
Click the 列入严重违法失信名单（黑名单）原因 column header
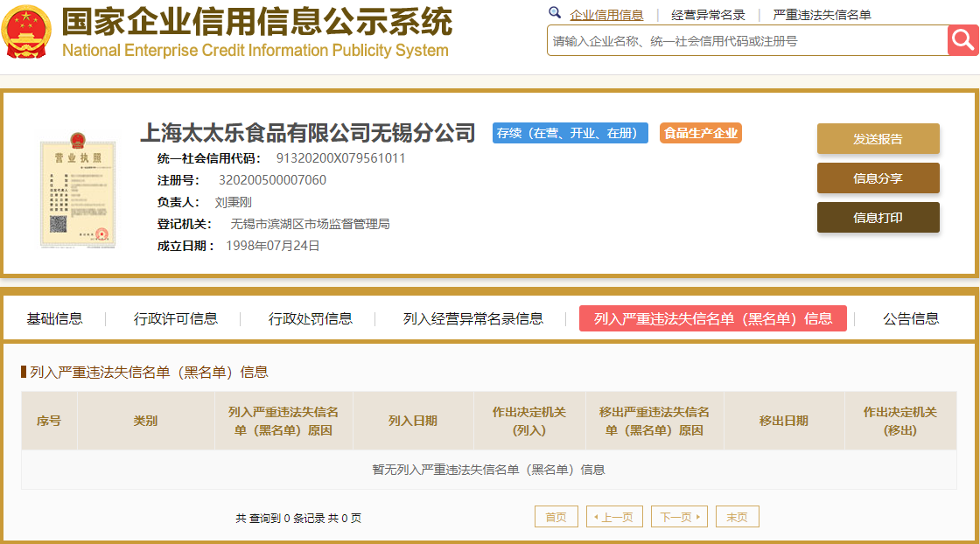pyautogui.click(x=283, y=421)
